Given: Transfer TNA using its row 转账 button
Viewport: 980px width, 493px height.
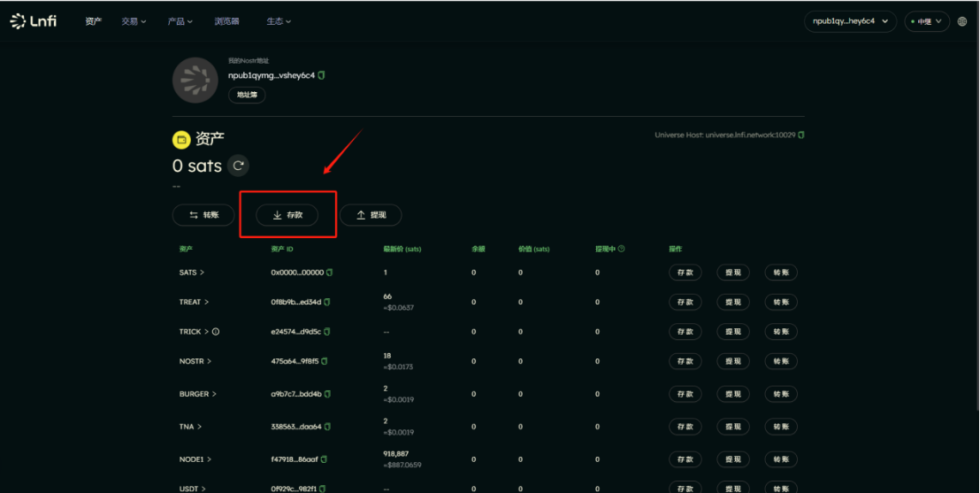Looking at the screenshot, I should point(781,427).
